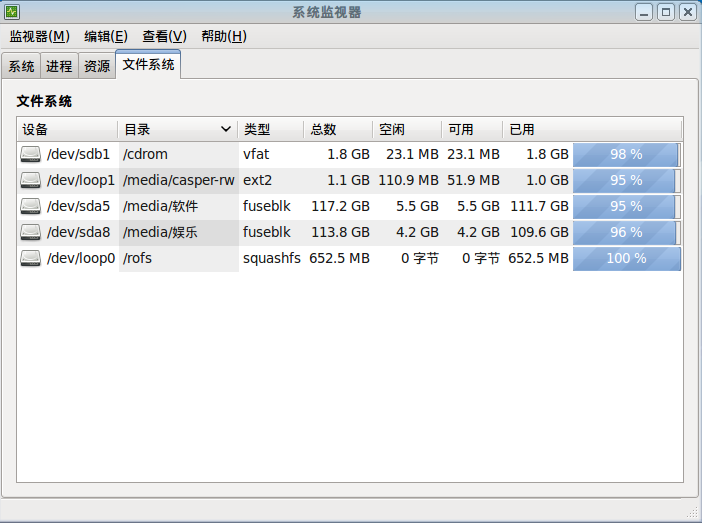702x523 pixels.
Task: Click the System Monitor app icon in title bar
Action: [12, 12]
